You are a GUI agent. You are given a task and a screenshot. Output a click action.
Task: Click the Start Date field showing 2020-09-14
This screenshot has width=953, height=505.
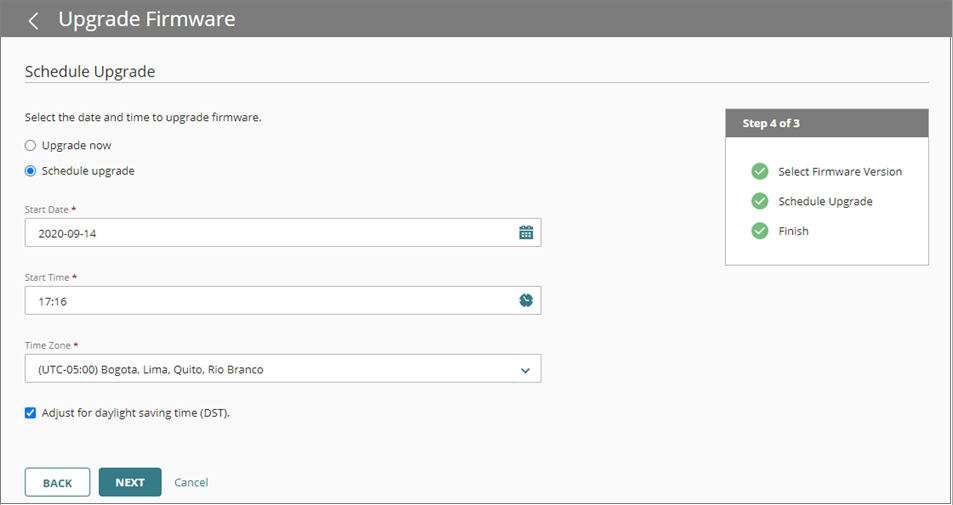tap(283, 233)
